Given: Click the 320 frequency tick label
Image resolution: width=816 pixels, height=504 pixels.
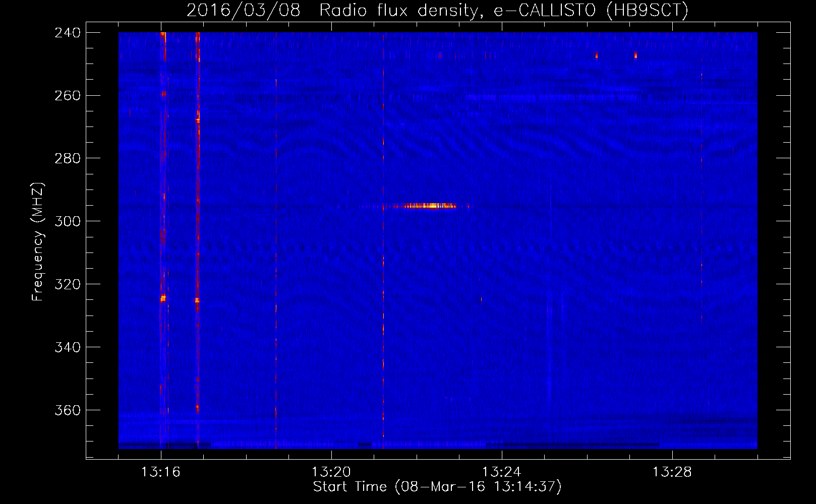Looking at the screenshot, I should pyautogui.click(x=67, y=285).
